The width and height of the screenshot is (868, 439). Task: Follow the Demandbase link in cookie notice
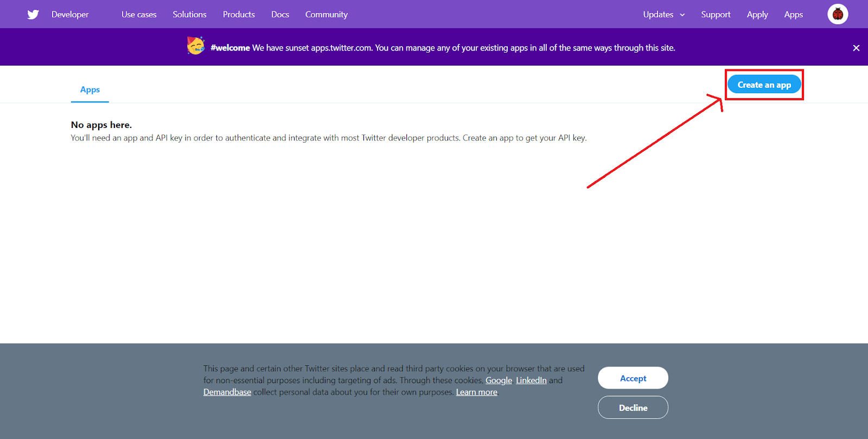tap(227, 392)
